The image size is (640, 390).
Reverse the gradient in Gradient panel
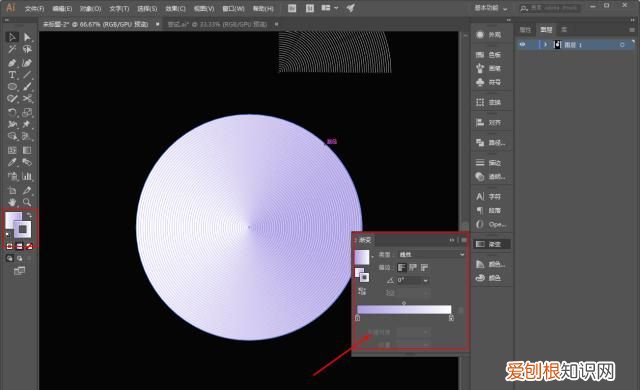point(362,291)
